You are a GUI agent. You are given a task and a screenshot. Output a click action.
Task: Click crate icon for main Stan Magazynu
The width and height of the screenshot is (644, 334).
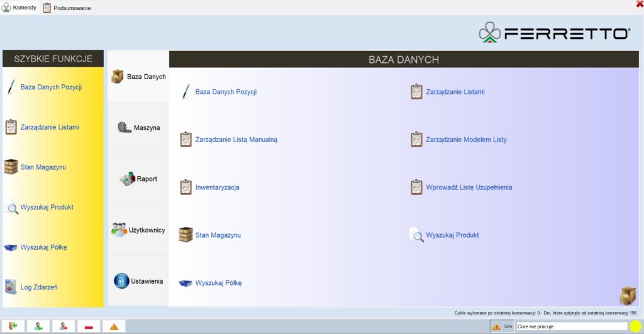click(186, 235)
